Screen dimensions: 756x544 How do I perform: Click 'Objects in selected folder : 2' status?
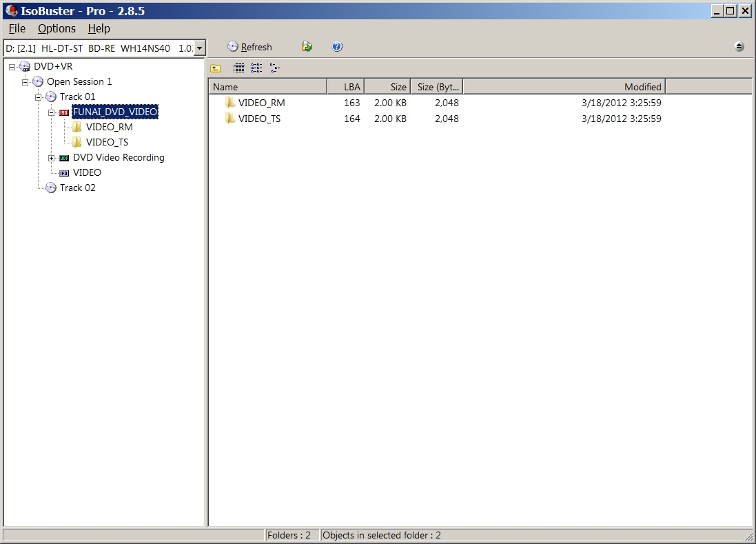coord(381,535)
